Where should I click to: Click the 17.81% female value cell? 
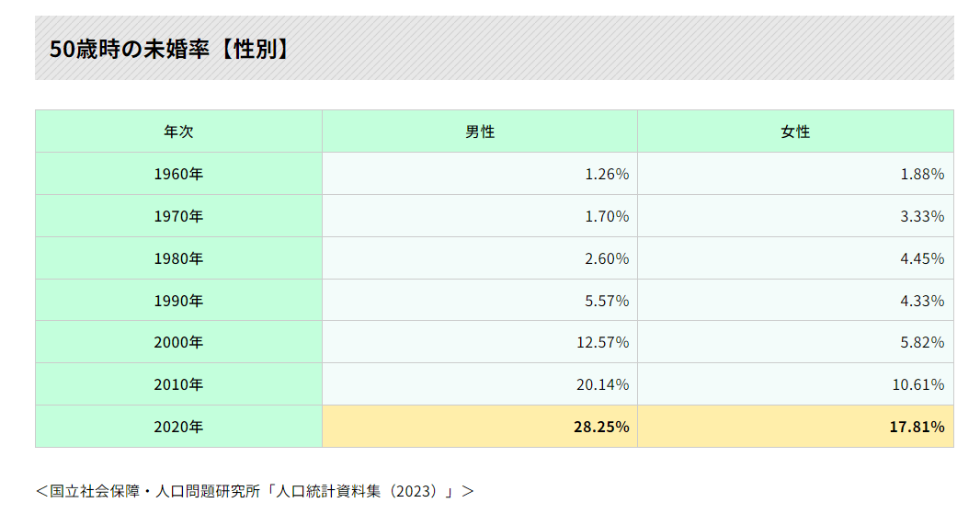(917, 427)
